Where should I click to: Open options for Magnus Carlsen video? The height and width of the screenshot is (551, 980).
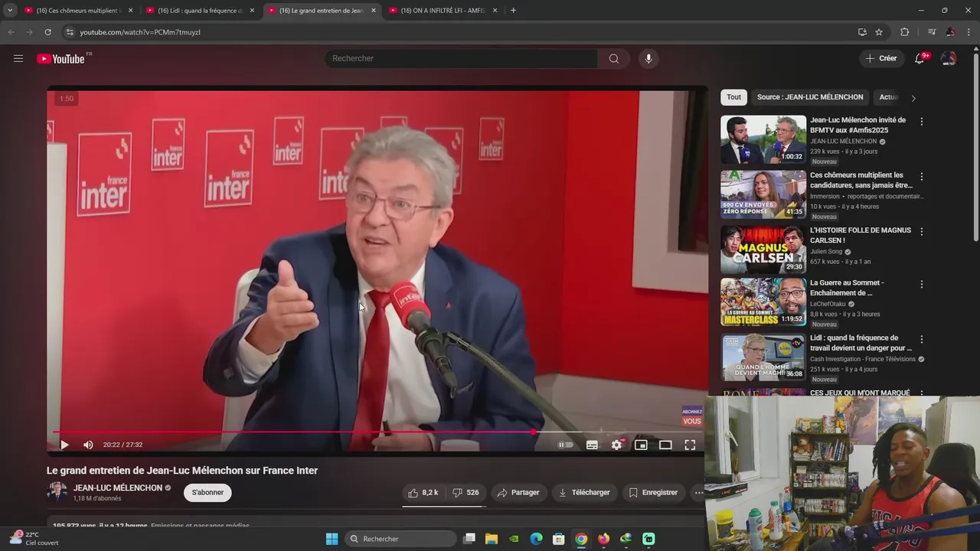click(921, 232)
